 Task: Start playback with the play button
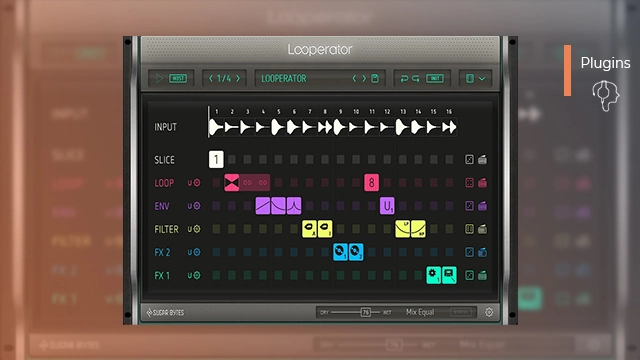point(159,78)
